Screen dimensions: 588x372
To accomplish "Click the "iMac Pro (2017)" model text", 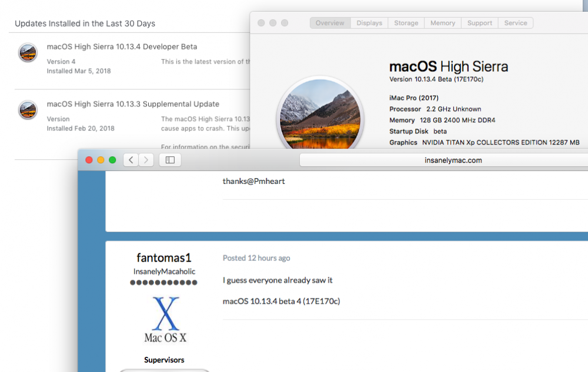I will [414, 98].
